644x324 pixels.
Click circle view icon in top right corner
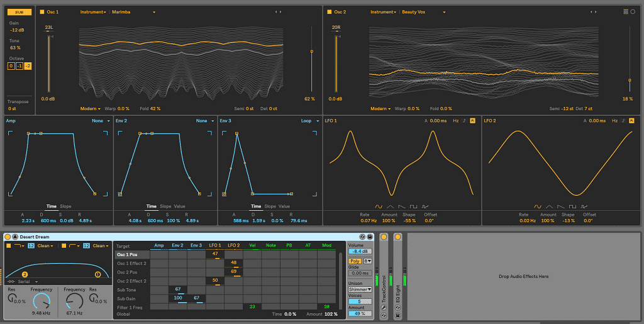(633, 12)
